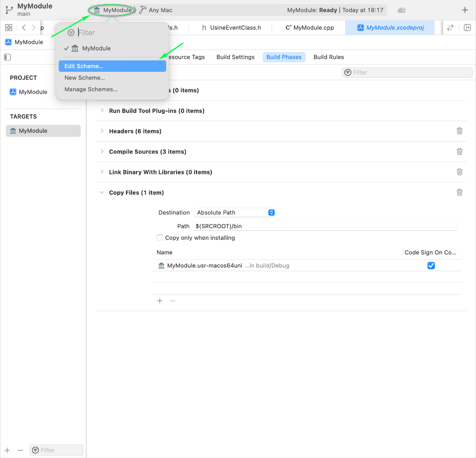Click the targets list Filter field
476x458 pixels.
tap(56, 450)
